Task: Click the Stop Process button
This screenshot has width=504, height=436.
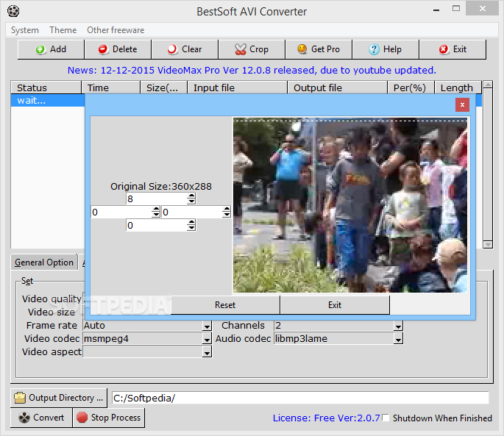Action: point(109,418)
